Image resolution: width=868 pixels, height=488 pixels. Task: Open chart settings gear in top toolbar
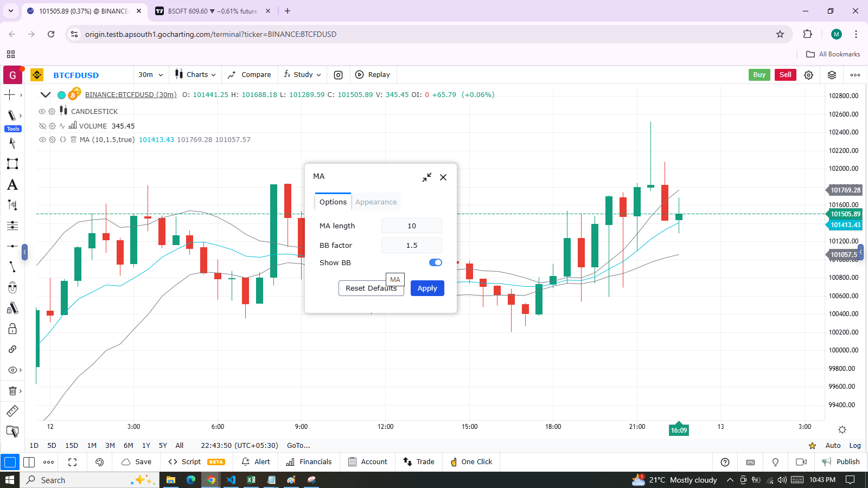pos(808,75)
